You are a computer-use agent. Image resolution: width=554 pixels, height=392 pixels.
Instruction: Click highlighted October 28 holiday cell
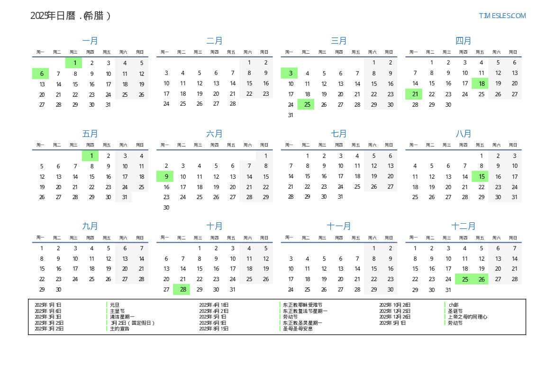182,290
